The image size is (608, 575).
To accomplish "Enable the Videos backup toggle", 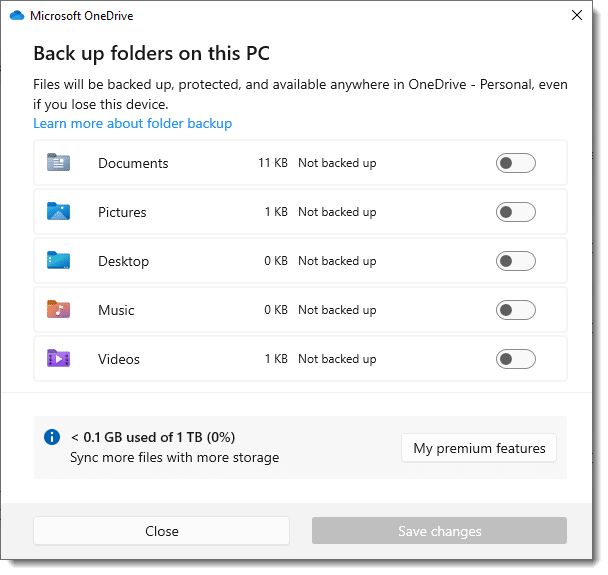I will pos(515,359).
